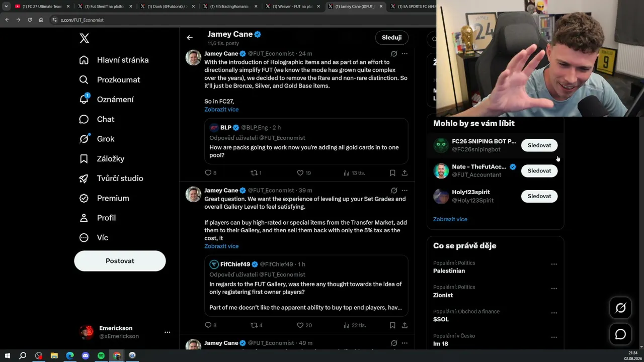
Task: Open the floating Grok button
Action: click(620, 308)
